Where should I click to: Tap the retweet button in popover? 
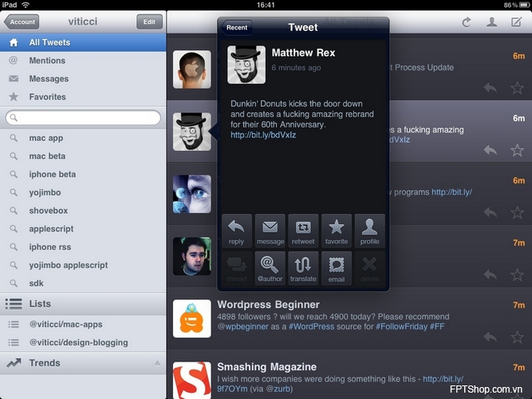tap(303, 231)
